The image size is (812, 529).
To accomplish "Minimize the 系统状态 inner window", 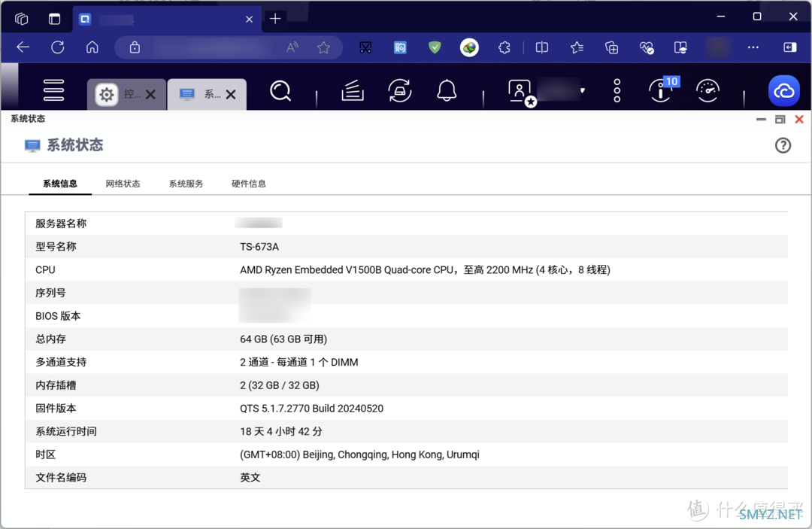I will point(761,119).
